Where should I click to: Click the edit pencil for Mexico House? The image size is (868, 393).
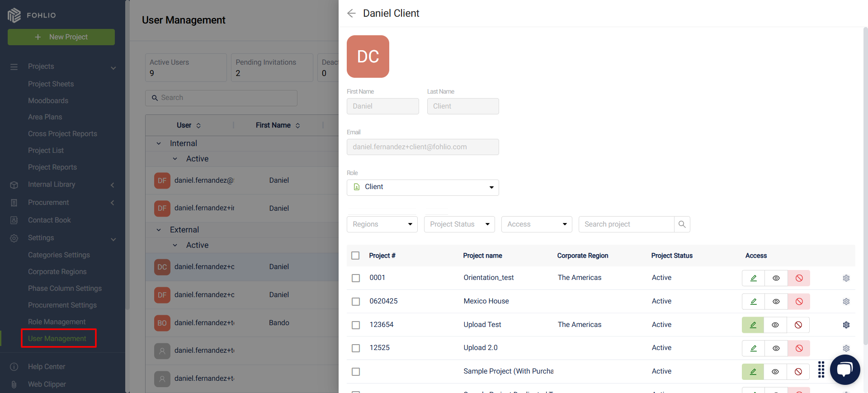pyautogui.click(x=753, y=302)
